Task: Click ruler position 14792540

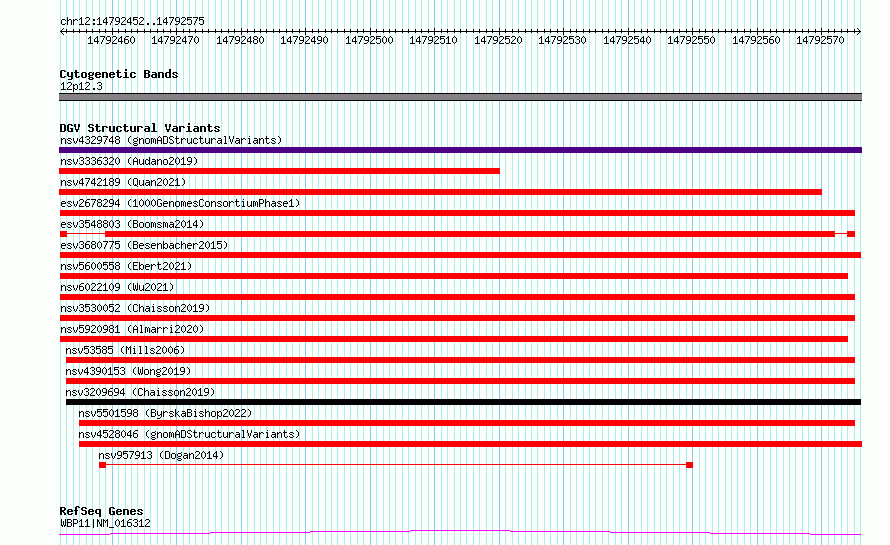Action: click(627, 40)
